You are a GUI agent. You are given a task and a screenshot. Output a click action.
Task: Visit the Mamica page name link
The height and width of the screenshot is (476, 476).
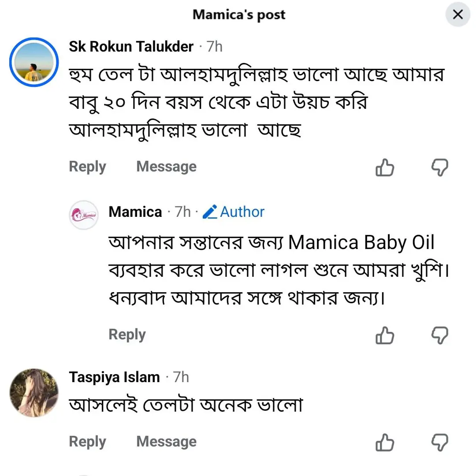(135, 212)
